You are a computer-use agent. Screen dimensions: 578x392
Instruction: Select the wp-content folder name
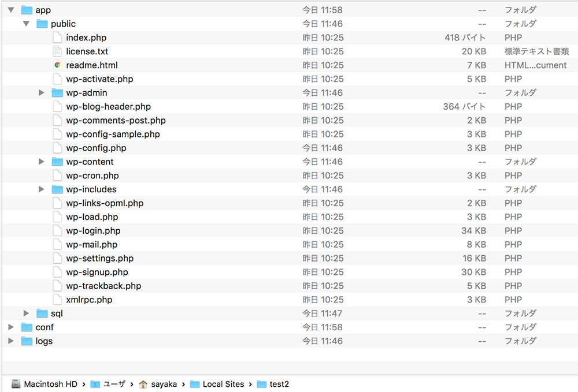(x=90, y=162)
